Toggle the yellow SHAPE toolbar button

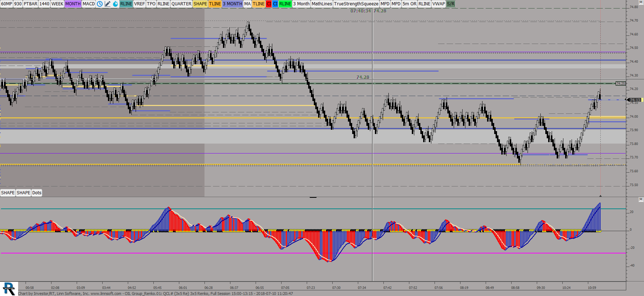coord(200,4)
